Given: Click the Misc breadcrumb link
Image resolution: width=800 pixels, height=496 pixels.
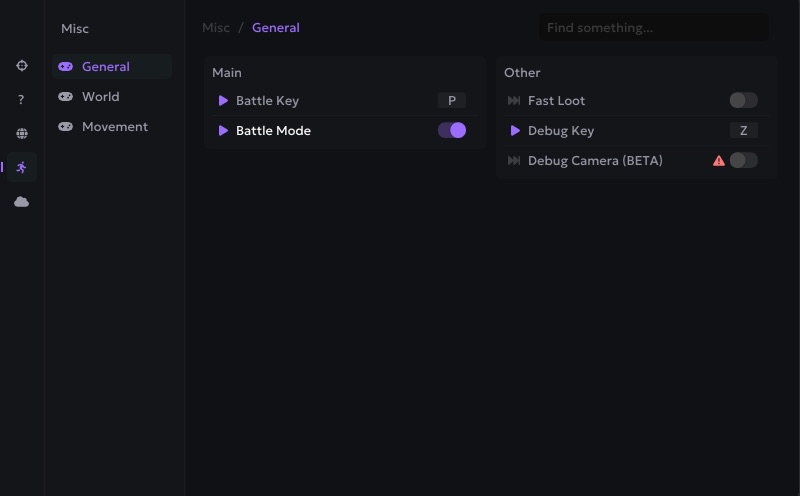Looking at the screenshot, I should 216,28.
